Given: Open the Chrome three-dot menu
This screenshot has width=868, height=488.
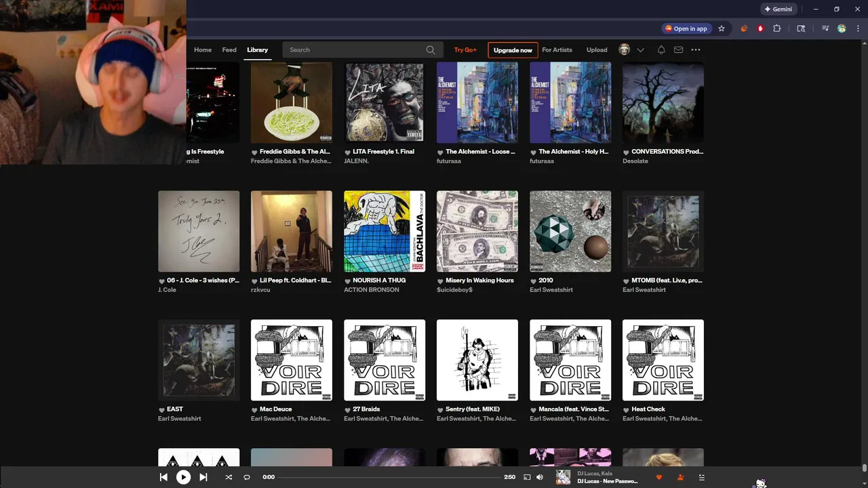Looking at the screenshot, I should (x=857, y=28).
